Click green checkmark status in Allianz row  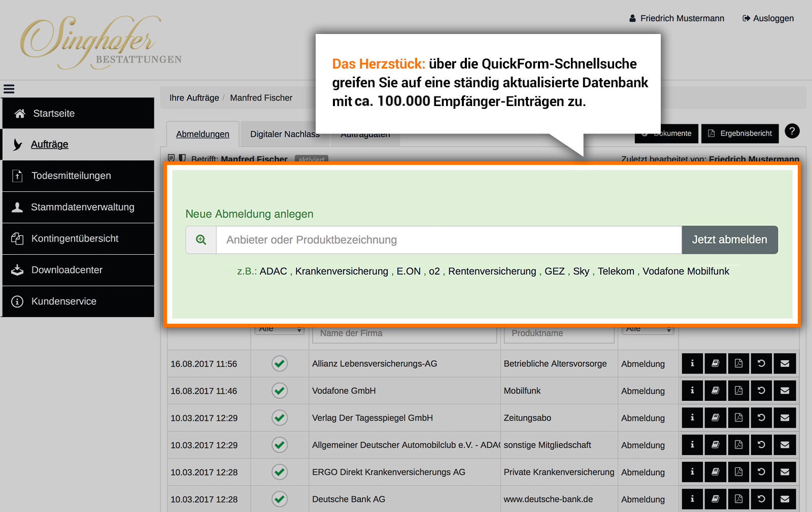(280, 363)
